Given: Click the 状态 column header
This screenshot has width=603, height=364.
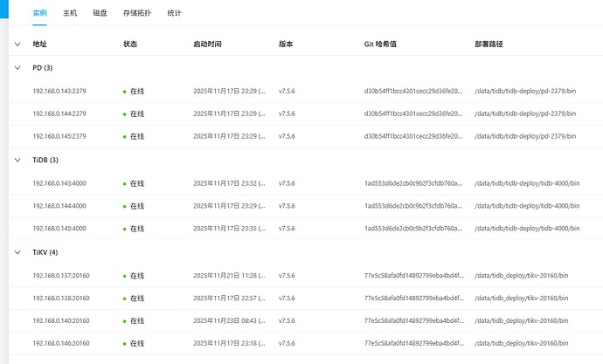Looking at the screenshot, I should tap(130, 45).
